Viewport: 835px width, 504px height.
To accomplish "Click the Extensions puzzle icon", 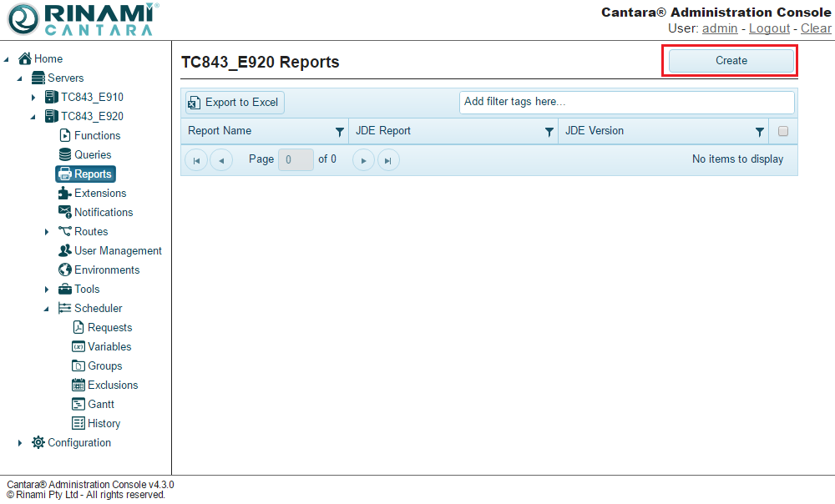I will [x=65, y=193].
